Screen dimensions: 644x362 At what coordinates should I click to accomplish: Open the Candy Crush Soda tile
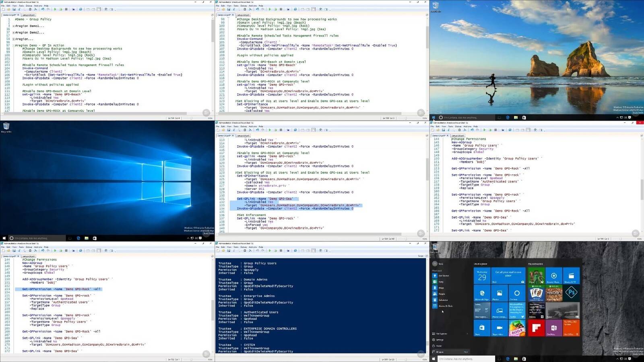(517, 328)
